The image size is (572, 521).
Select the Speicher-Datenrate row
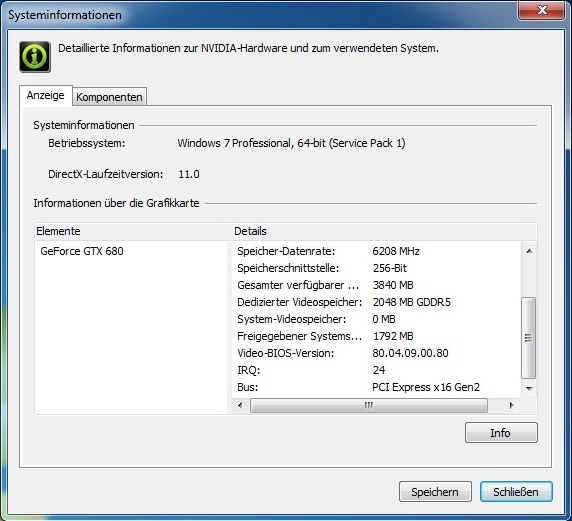point(377,251)
